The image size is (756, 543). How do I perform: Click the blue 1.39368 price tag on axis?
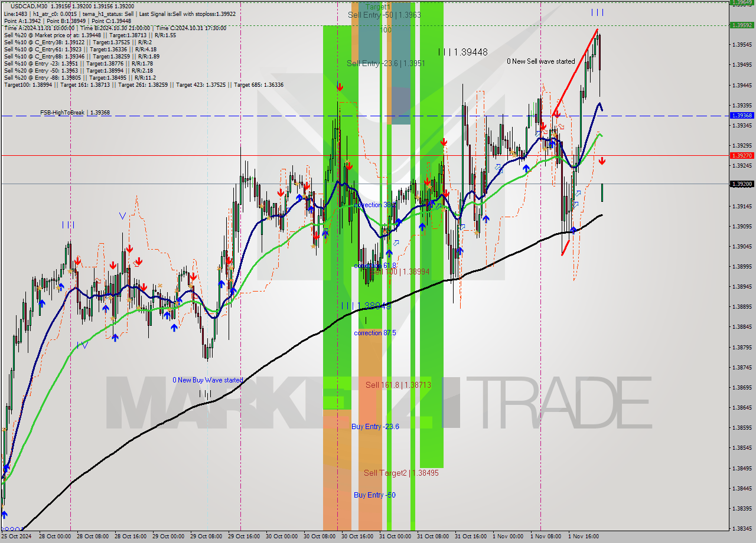[742, 116]
